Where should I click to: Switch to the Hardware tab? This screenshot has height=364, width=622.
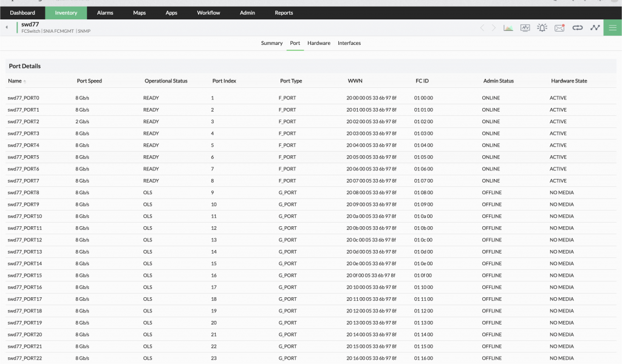(319, 43)
